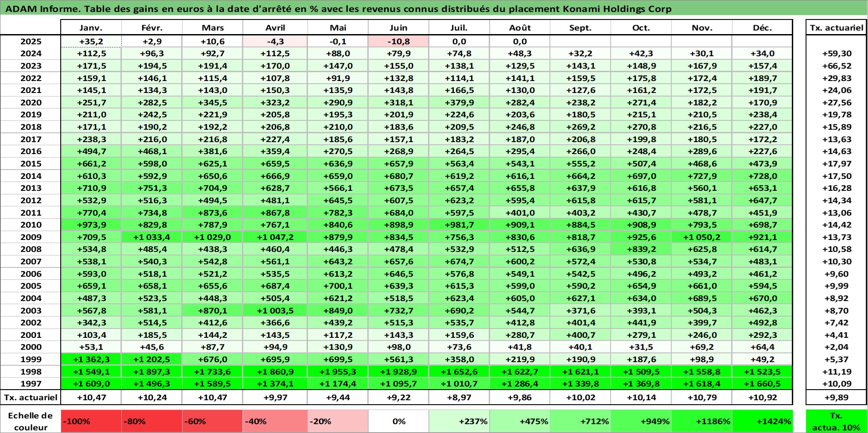This screenshot has height=433, width=868.
Task: Select cell +53,1 in year 2000
Action: pyautogui.click(x=91, y=347)
